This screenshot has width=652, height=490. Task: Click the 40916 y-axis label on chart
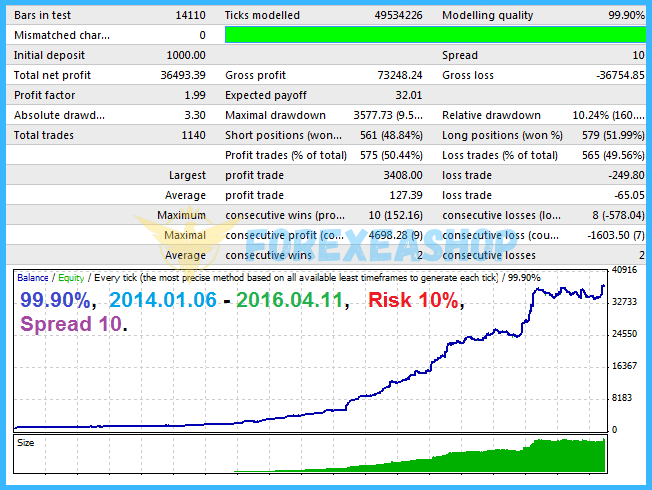point(626,270)
